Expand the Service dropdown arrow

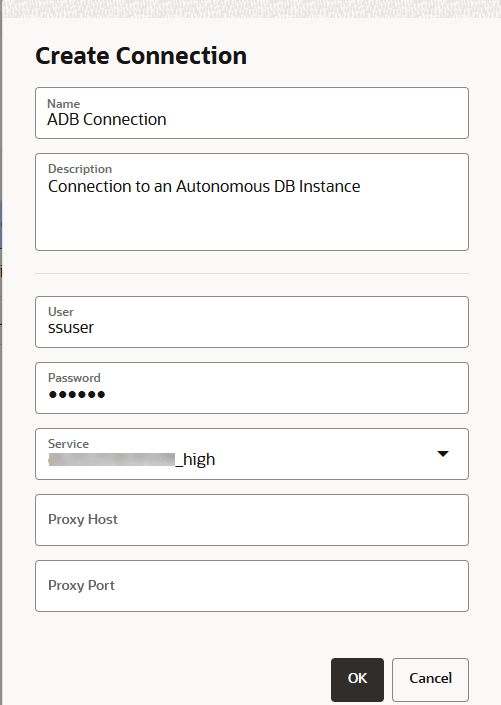443,454
